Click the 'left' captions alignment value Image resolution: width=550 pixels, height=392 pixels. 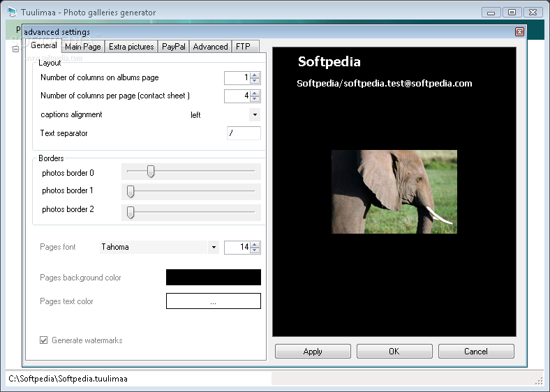click(195, 115)
